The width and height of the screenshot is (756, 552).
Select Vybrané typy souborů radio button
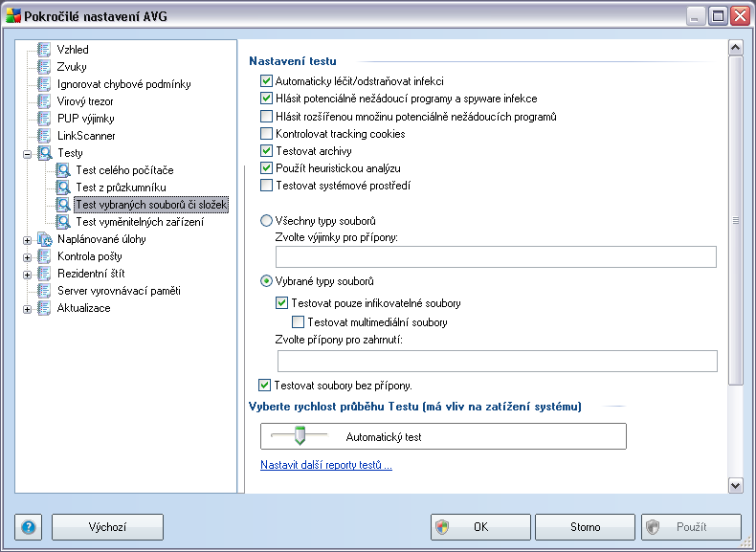(266, 281)
